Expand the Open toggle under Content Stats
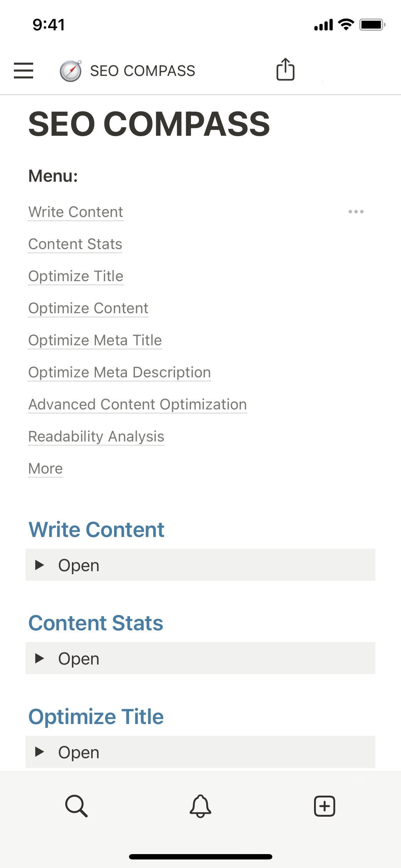The height and width of the screenshot is (868, 401). point(40,658)
